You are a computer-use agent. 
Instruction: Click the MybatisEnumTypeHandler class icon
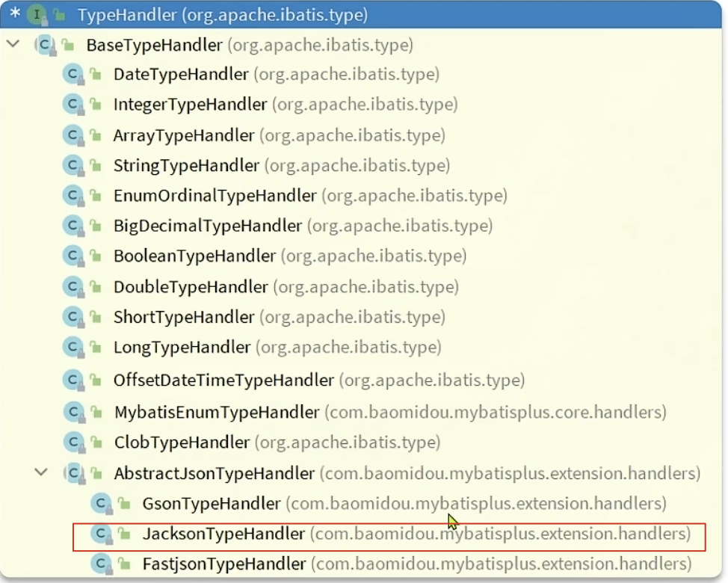point(74,413)
